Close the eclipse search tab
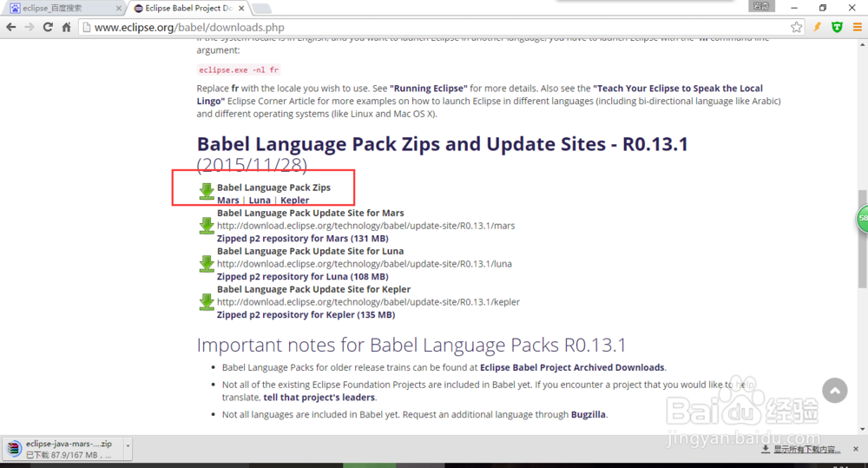The width and height of the screenshot is (868, 468). [118, 9]
